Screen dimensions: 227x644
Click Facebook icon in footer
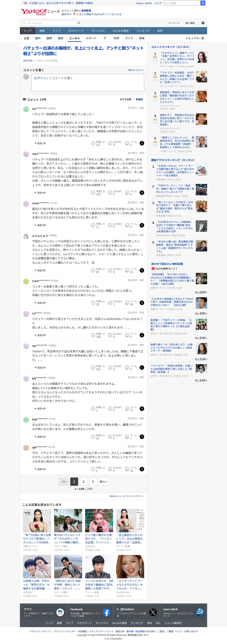[x=106, y=612]
